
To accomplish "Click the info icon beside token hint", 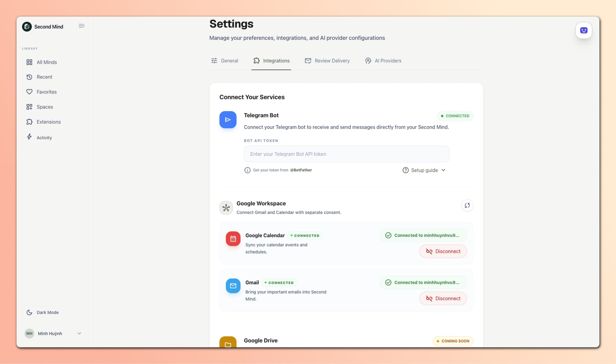I will point(247,170).
